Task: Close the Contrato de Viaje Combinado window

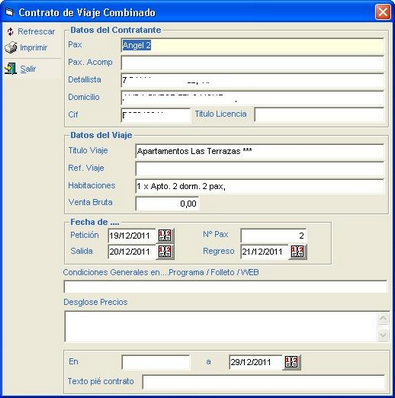Action: tap(383, 12)
